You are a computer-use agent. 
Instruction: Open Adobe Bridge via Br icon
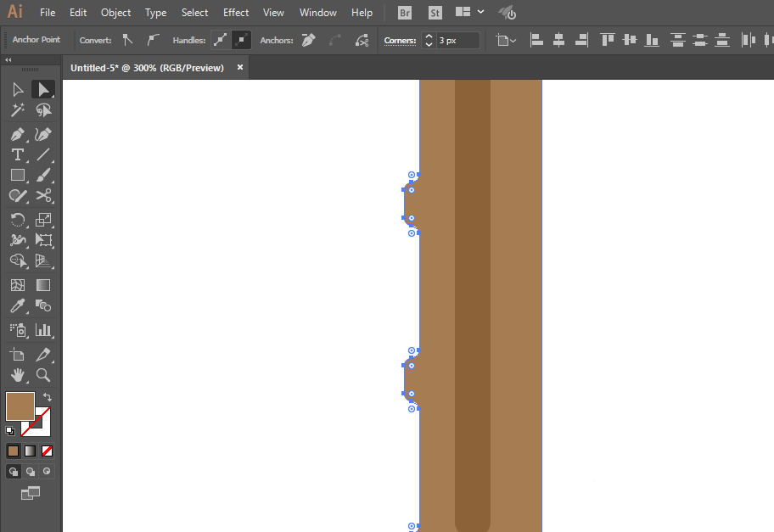click(406, 13)
